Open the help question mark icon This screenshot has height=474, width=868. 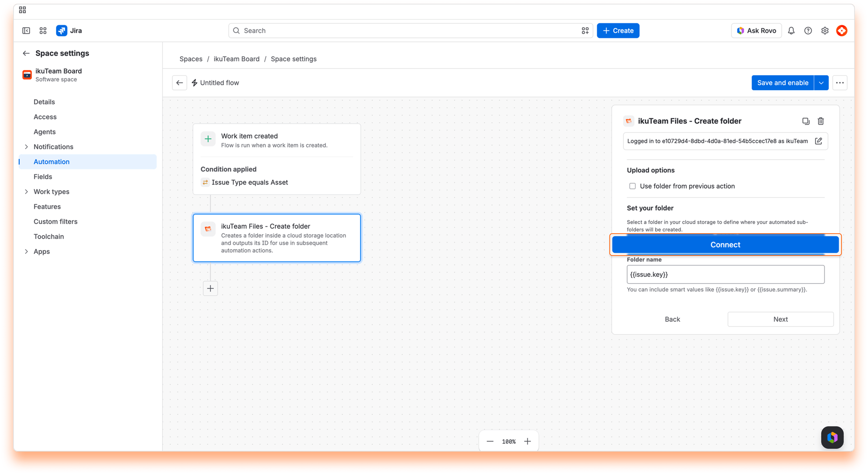808,30
